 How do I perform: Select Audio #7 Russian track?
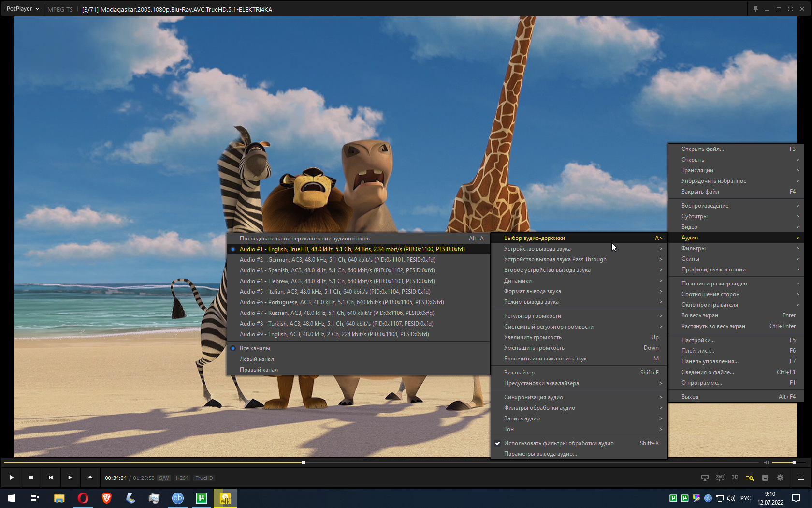pos(336,313)
